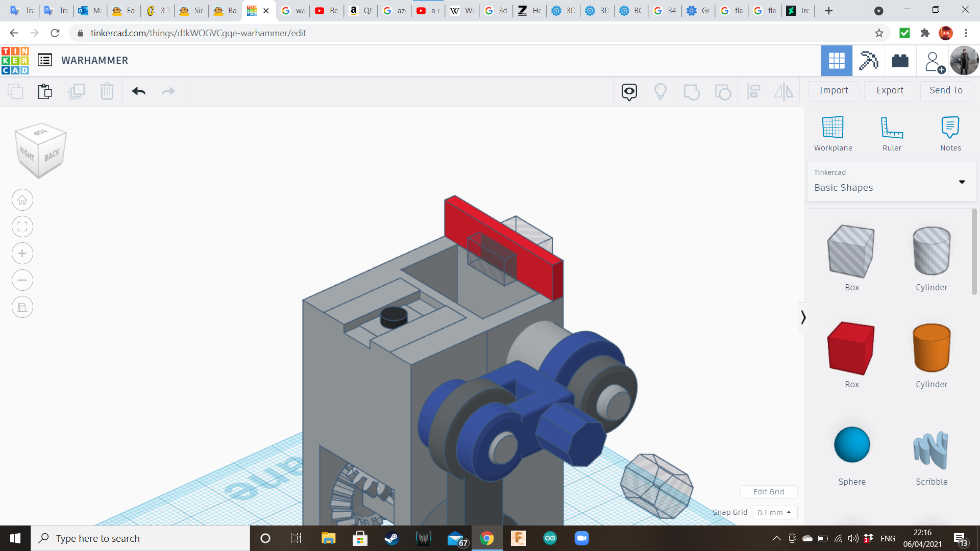Image resolution: width=980 pixels, height=551 pixels.
Task: Open the Snap Grid 0.1 mm dropdown
Action: [774, 512]
